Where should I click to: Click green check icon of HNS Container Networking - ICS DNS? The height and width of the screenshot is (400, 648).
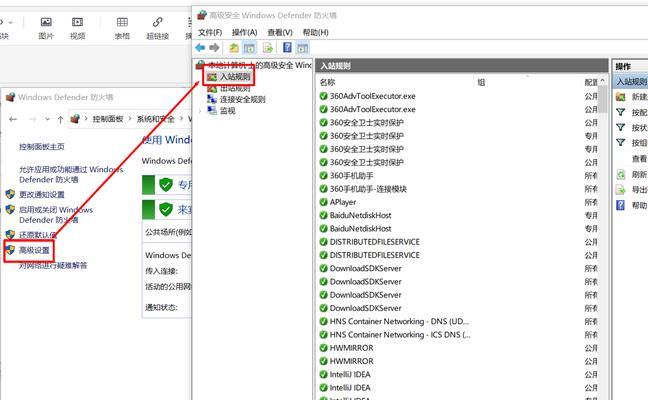click(x=324, y=335)
